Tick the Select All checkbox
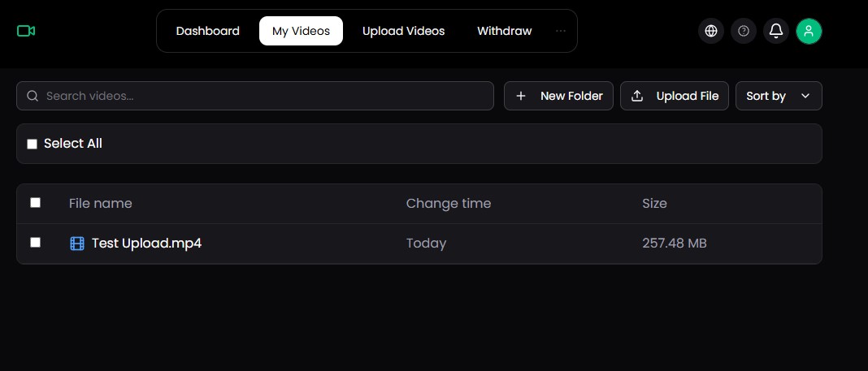The image size is (868, 371). pyautogui.click(x=33, y=144)
